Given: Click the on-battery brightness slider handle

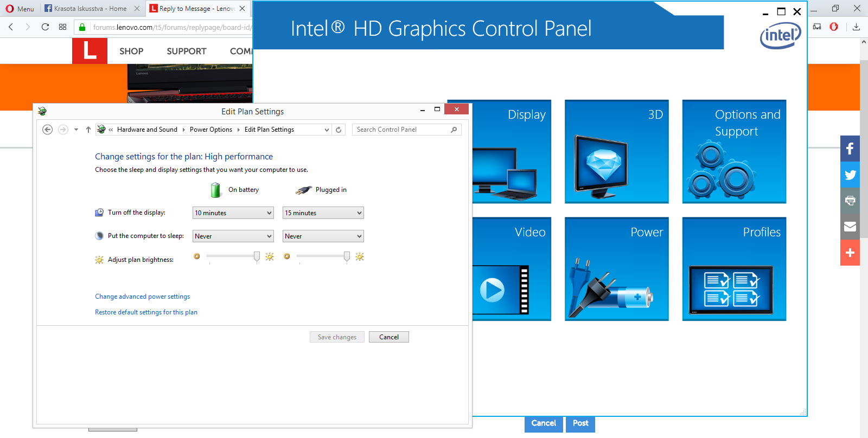Looking at the screenshot, I should tap(257, 256).
